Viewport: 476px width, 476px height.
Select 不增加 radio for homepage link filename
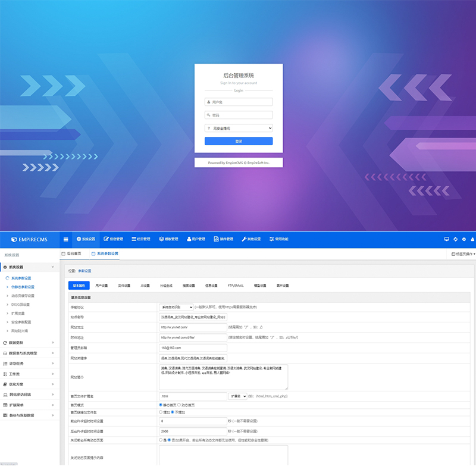[173, 412]
